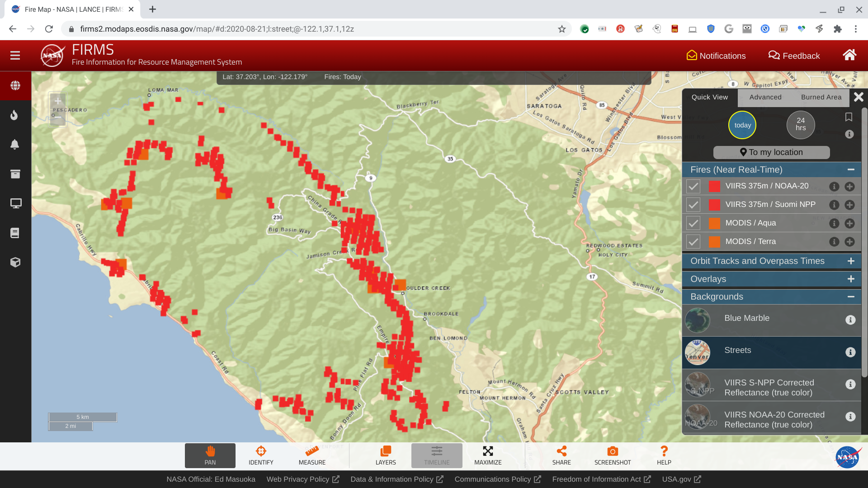Screen dimensions: 868x488
Task: Expand Orbit Tracks and Overpass Times
Action: (851, 261)
